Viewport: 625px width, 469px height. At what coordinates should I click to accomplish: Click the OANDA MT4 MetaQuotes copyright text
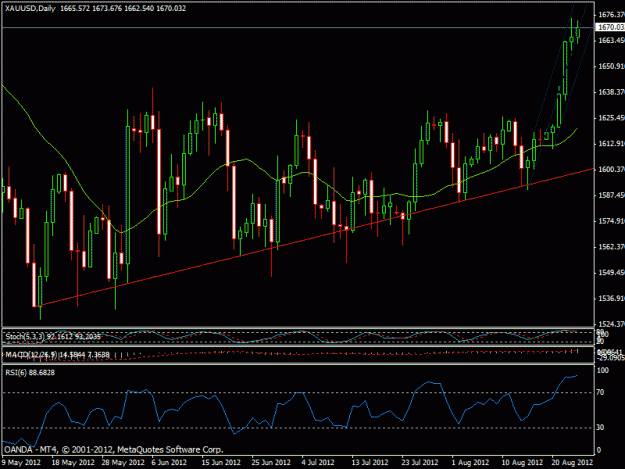pos(113,450)
